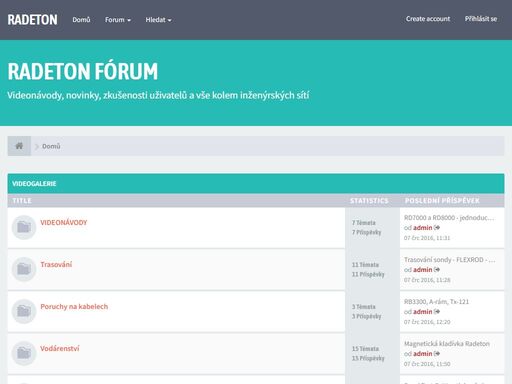The height and width of the screenshot is (384, 512).
Task: Expand the Forum dropdown menu
Action: pos(118,20)
